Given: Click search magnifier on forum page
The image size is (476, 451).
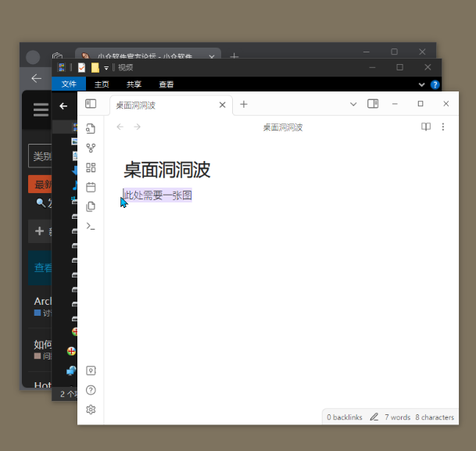Looking at the screenshot, I should (x=41, y=202).
